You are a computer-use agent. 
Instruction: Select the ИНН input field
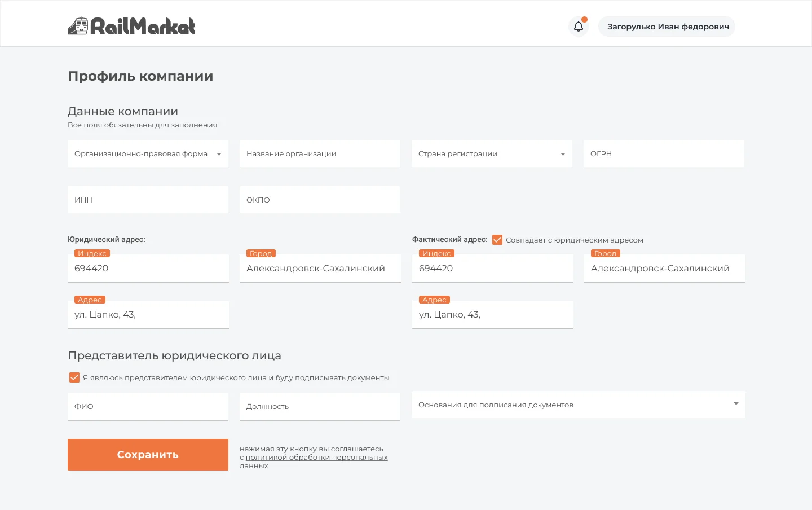pyautogui.click(x=148, y=200)
